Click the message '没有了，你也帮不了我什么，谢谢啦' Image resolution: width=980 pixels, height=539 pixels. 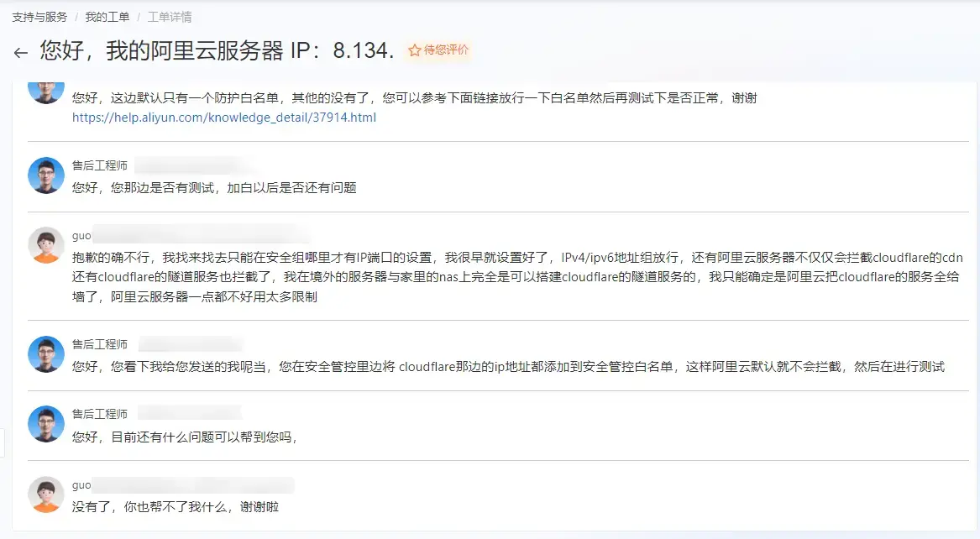tap(176, 506)
